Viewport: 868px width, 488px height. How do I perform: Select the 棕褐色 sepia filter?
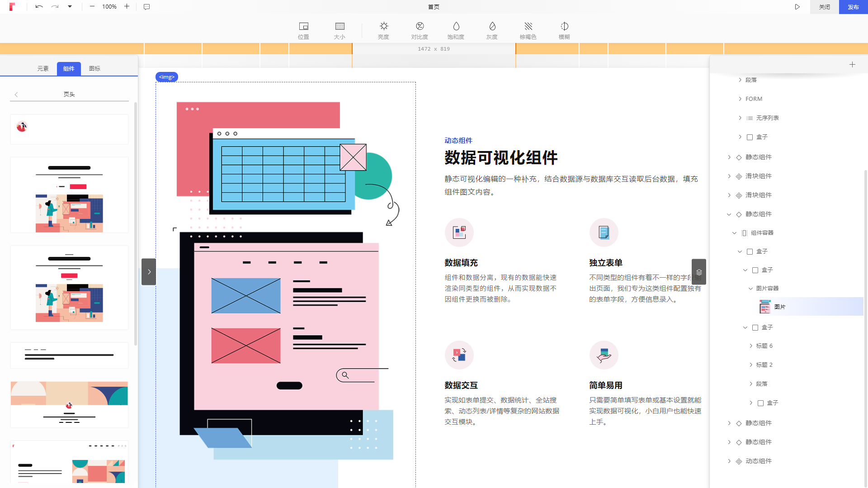[528, 31]
